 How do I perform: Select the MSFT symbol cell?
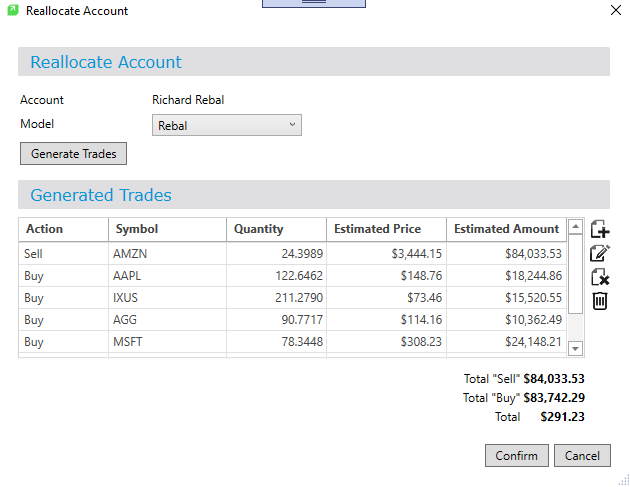click(167, 342)
